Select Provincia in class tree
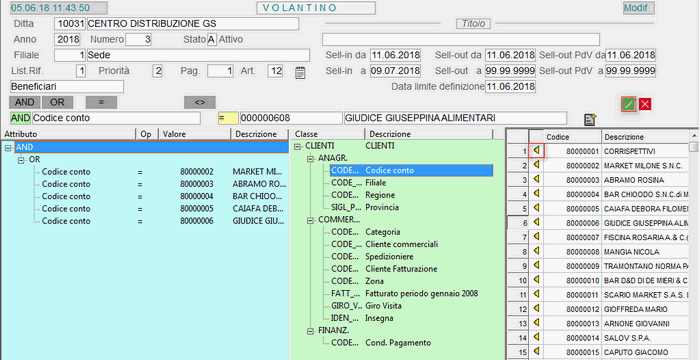This screenshot has height=360, width=700. pyautogui.click(x=382, y=207)
